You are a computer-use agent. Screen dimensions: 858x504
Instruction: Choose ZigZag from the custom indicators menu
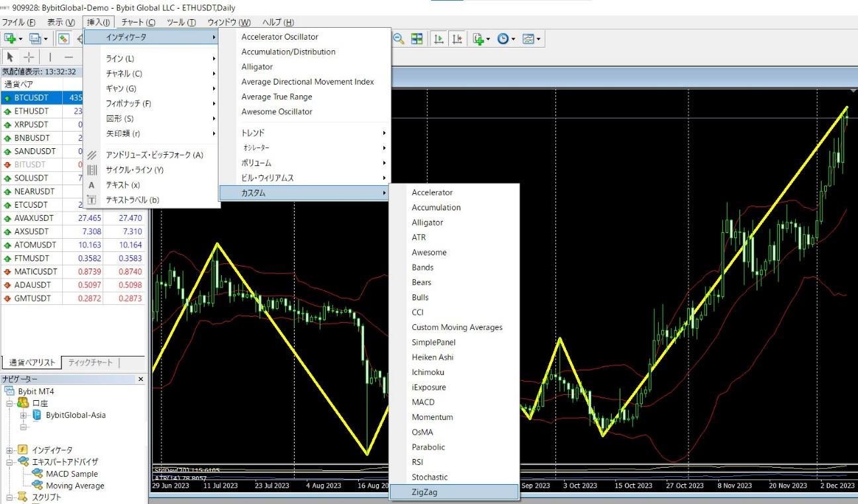424,492
